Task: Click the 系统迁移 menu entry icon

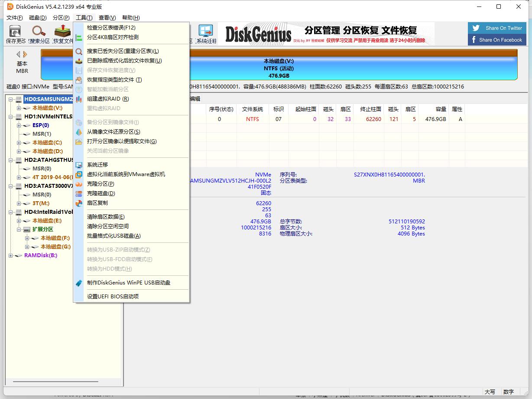Action: [x=79, y=165]
